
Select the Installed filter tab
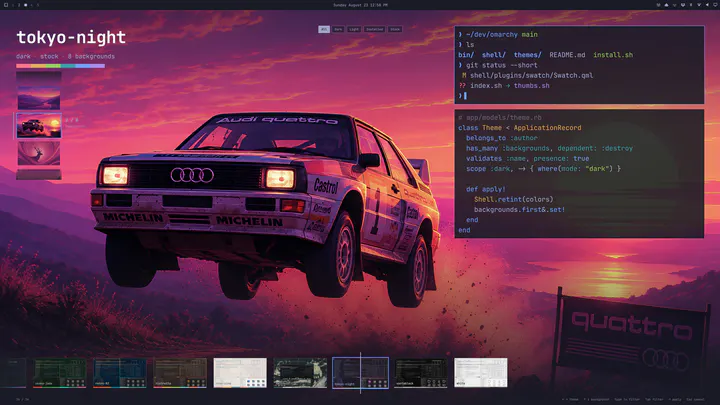point(375,29)
